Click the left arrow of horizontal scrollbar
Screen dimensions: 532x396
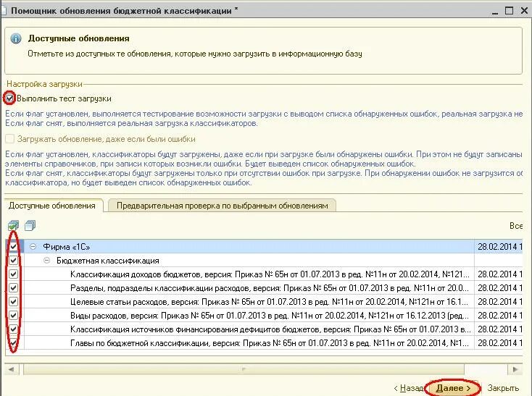(12, 369)
